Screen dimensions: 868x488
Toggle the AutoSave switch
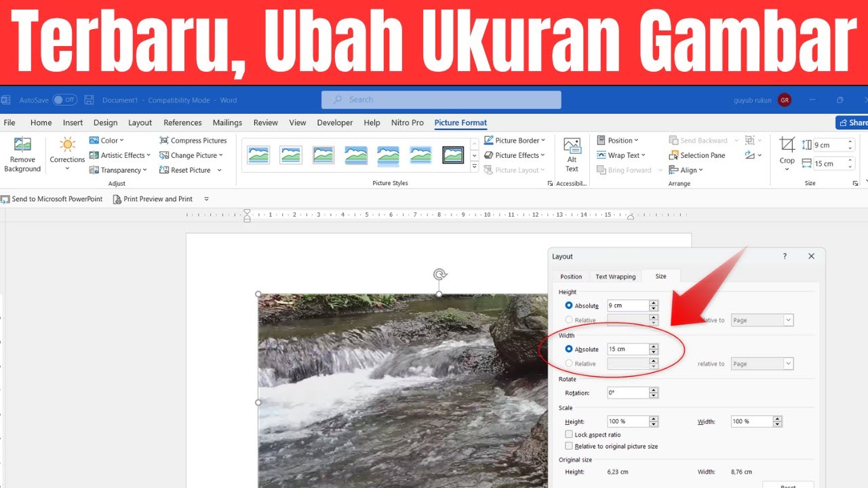(x=65, y=100)
